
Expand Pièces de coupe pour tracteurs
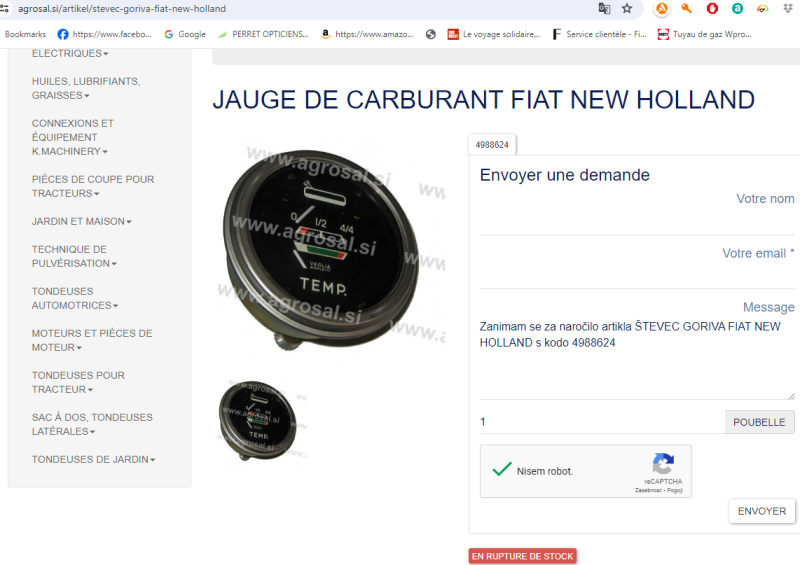(x=93, y=186)
